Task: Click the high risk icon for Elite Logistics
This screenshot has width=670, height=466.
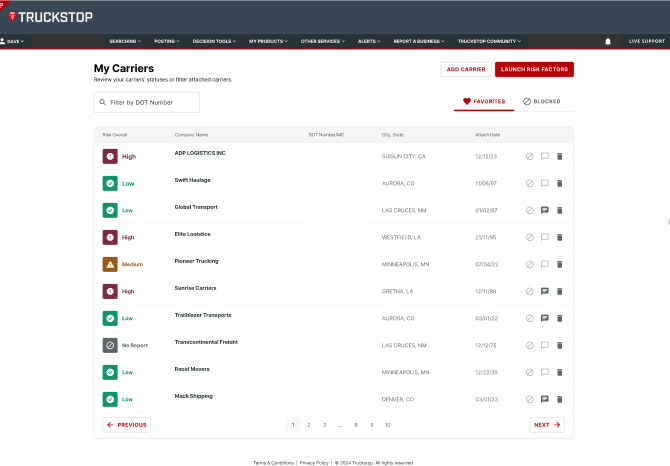Action: [x=110, y=237]
